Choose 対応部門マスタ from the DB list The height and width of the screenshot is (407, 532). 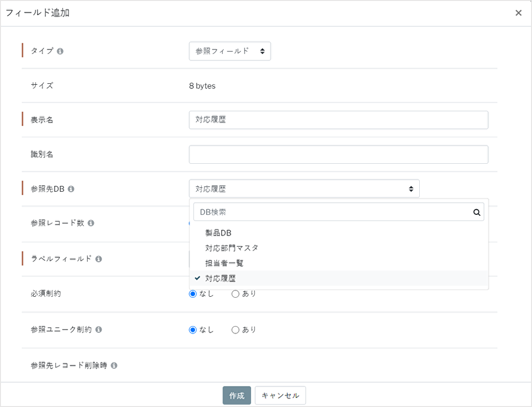[339, 248]
